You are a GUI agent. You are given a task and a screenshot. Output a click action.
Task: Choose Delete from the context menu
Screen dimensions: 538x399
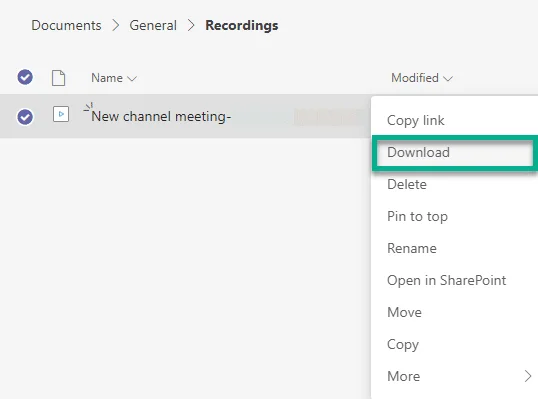(x=407, y=185)
